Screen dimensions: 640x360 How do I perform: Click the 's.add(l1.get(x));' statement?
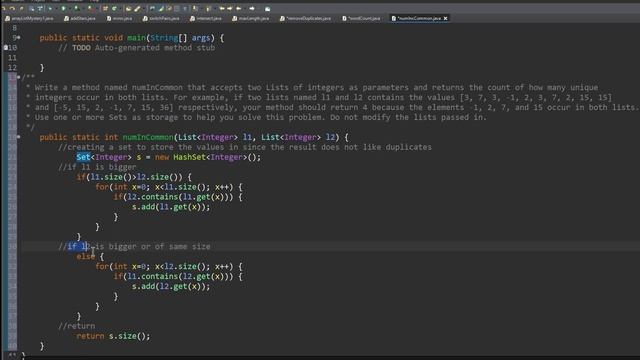coord(171,207)
